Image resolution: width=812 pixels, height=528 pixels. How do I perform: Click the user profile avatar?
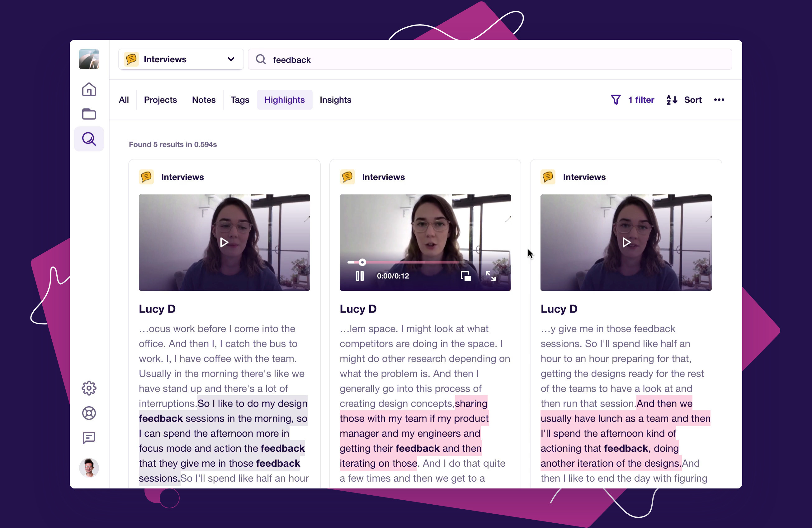[x=89, y=468]
